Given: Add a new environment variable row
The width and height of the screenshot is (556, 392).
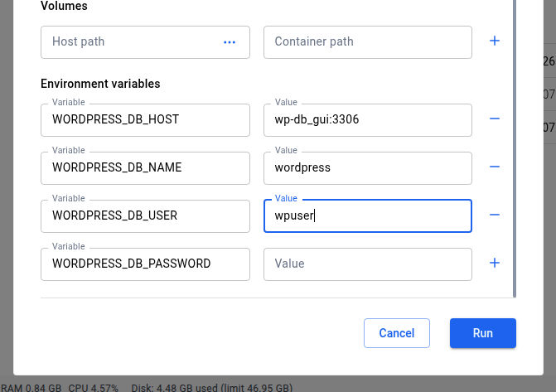Looking at the screenshot, I should [x=495, y=264].
